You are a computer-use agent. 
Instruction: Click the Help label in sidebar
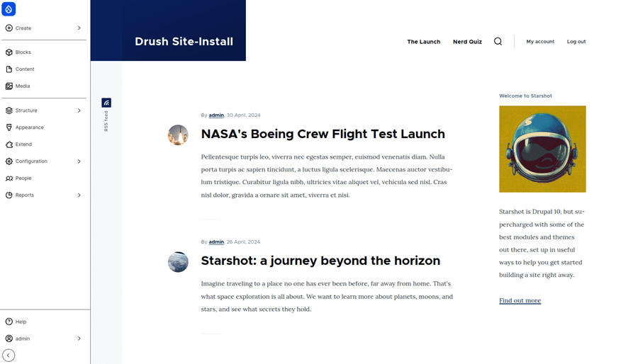tap(21, 322)
